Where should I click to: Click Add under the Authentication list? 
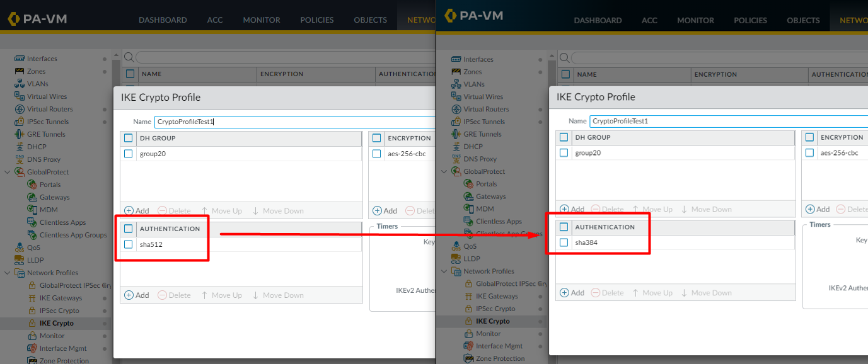136,295
